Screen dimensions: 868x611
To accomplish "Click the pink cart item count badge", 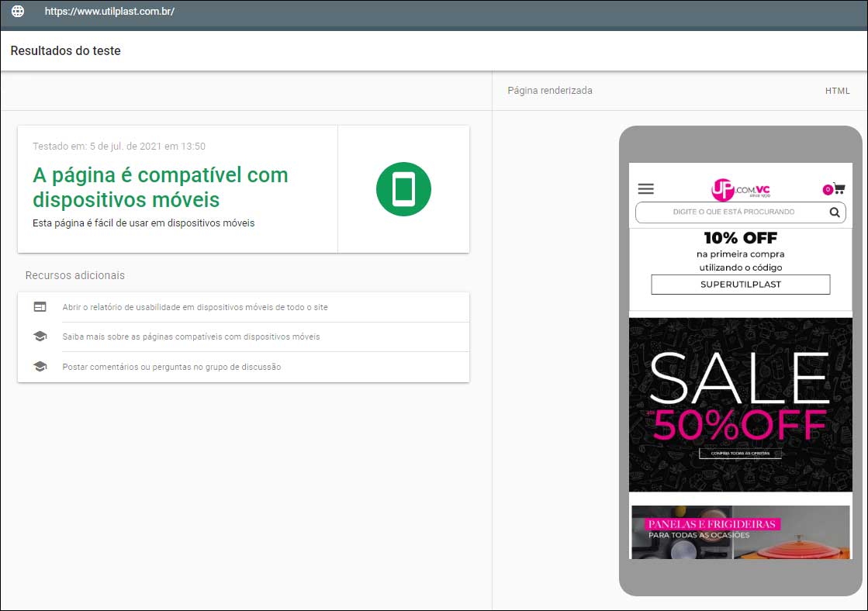I will [827, 190].
